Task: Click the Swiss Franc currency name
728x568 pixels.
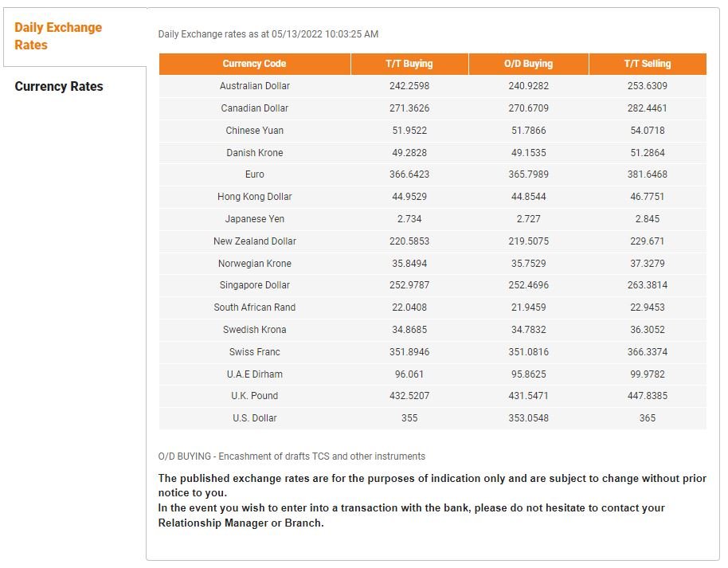Action: click(255, 352)
